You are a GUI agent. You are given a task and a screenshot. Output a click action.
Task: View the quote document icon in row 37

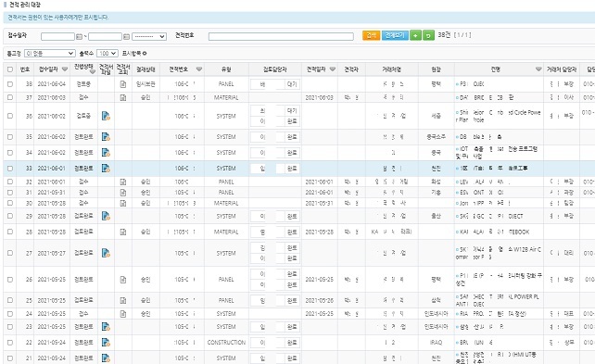point(123,97)
